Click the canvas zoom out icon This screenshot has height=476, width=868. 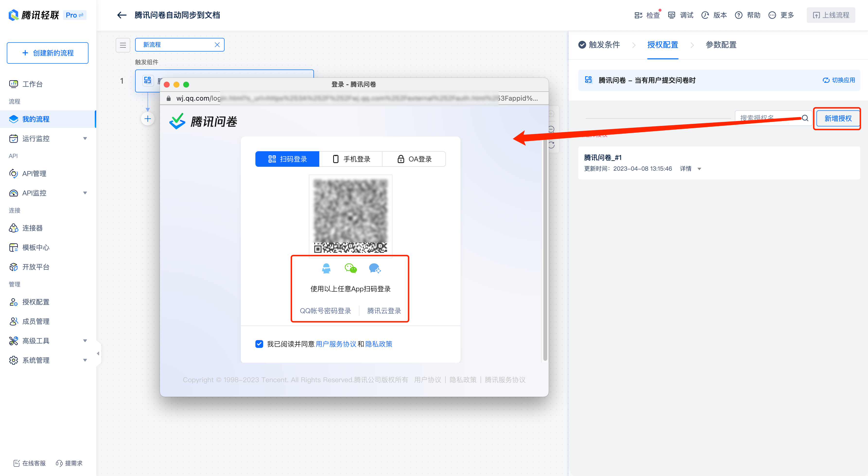552,129
